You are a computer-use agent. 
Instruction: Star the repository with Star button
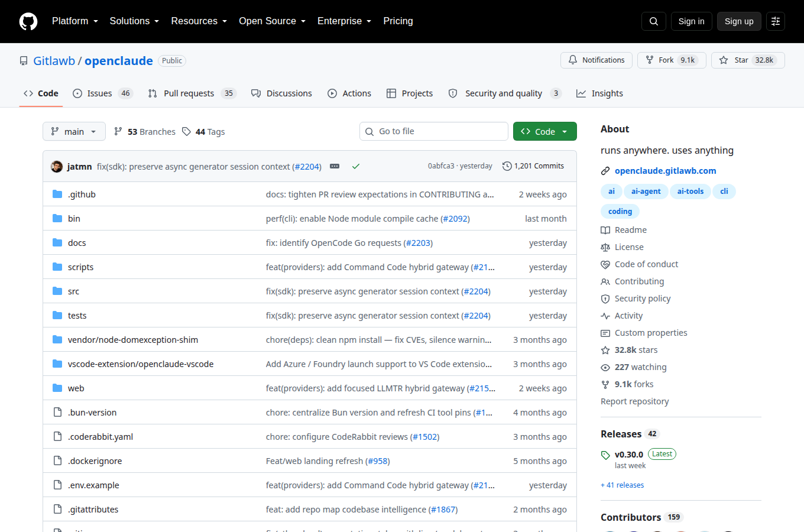[748, 60]
